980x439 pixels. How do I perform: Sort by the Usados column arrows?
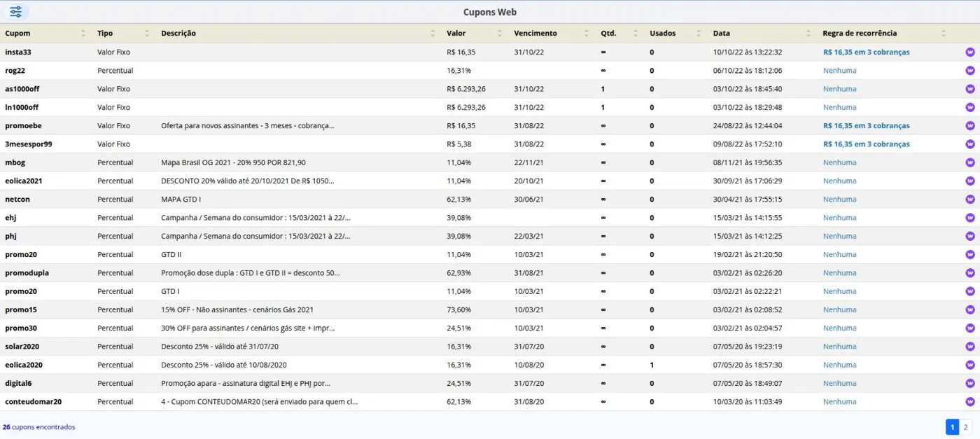699,33
